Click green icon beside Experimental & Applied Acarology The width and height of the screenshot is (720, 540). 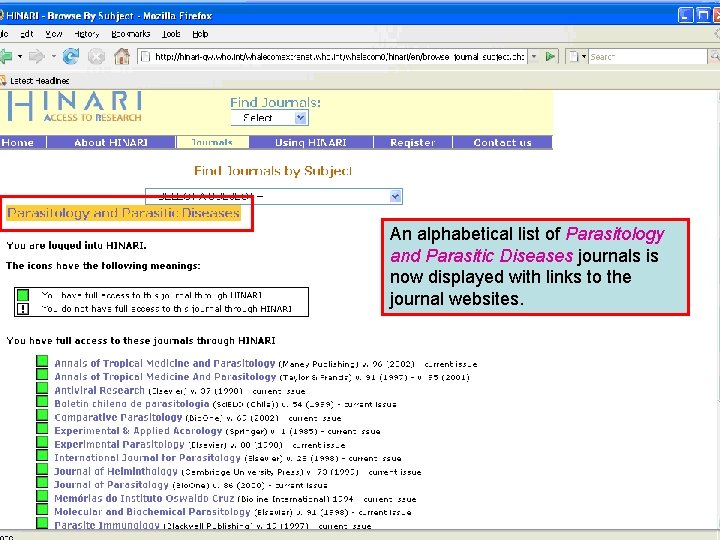[42, 429]
